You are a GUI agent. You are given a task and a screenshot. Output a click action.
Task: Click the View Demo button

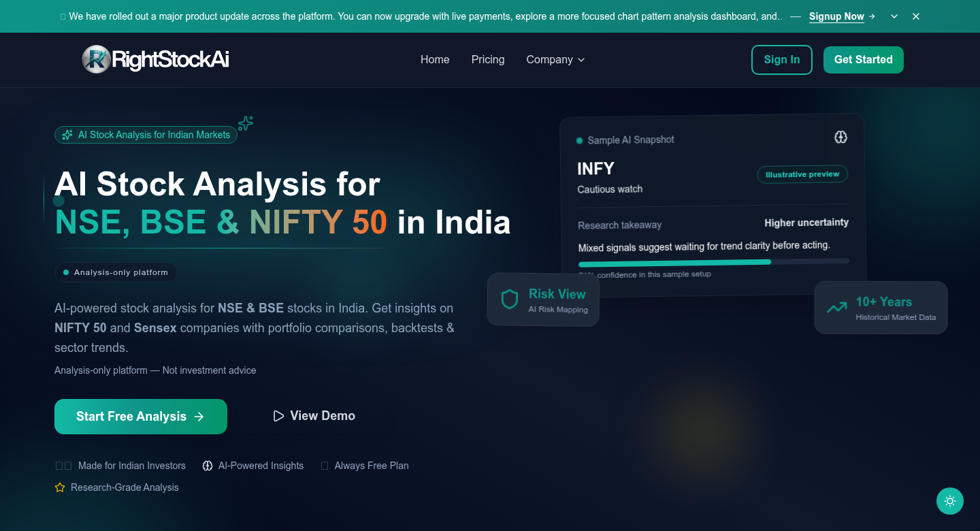[314, 416]
